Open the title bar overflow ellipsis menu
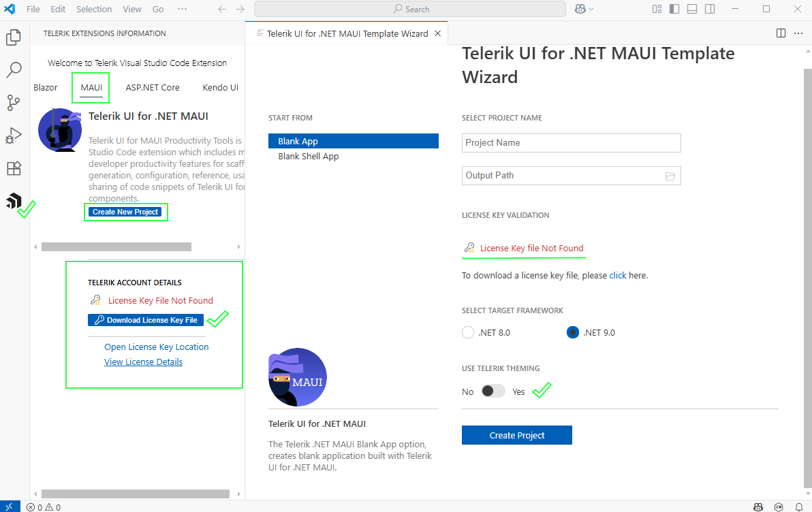Image resolution: width=812 pixels, height=512 pixels. tap(182, 9)
